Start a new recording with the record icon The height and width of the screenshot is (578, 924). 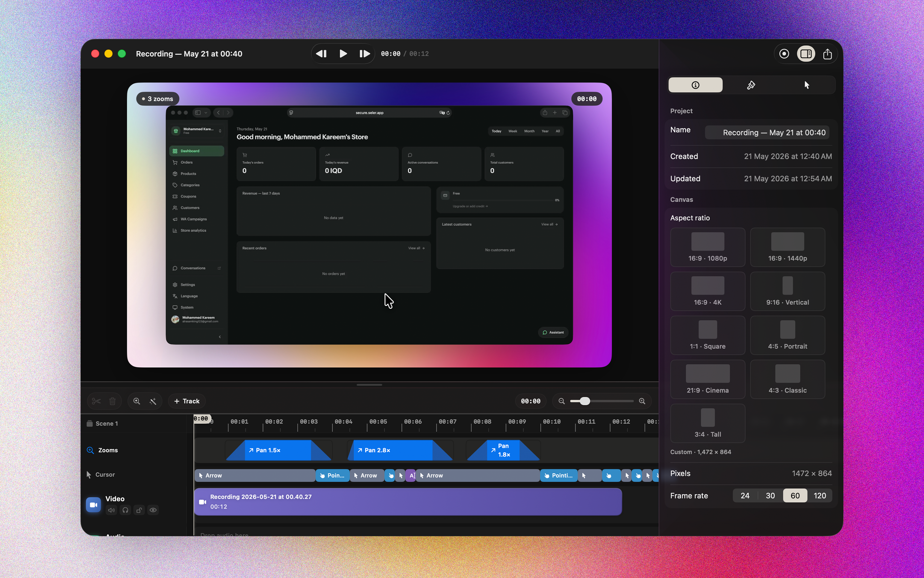[784, 54]
